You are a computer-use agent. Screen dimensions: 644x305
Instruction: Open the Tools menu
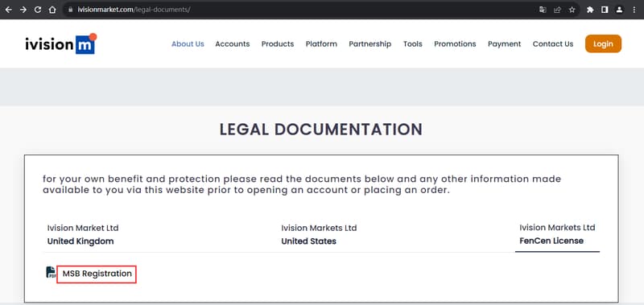413,44
